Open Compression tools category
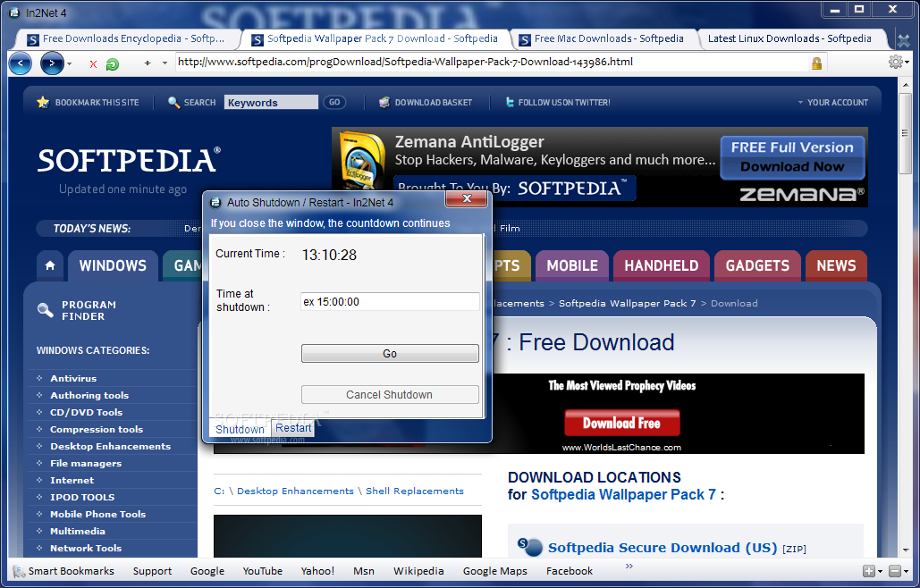The image size is (920, 588). coord(97,430)
